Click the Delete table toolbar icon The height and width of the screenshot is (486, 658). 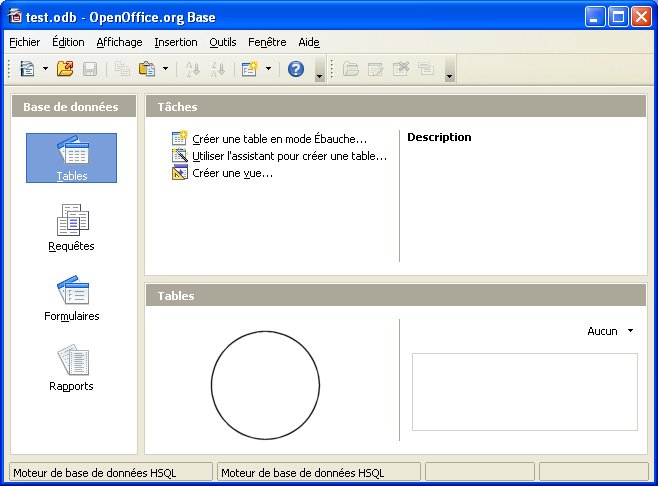tap(401, 69)
